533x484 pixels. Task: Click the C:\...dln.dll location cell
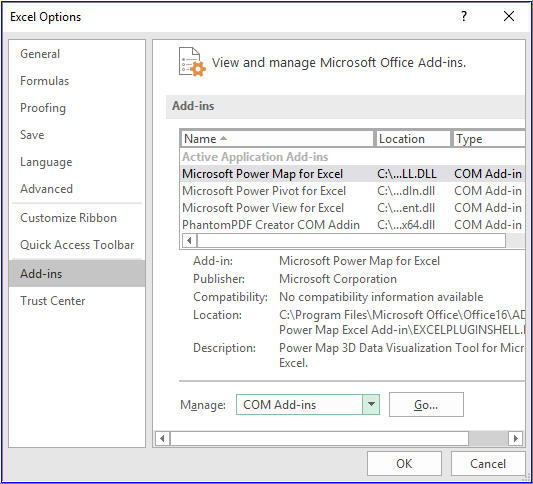[x=406, y=191]
